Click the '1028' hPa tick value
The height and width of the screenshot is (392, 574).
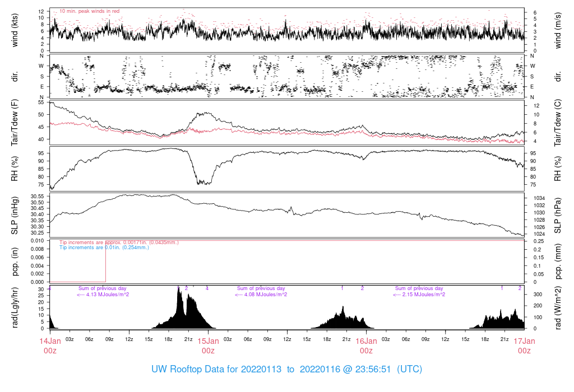[x=539, y=220]
